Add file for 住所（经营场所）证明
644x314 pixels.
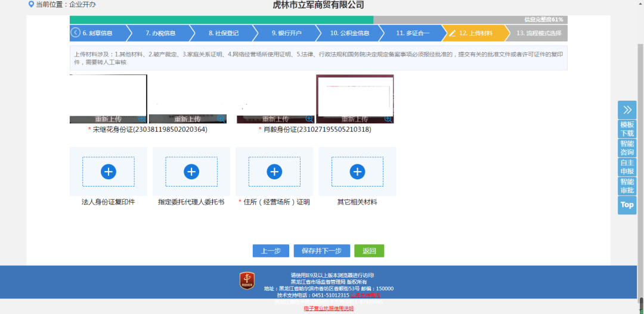tap(274, 172)
